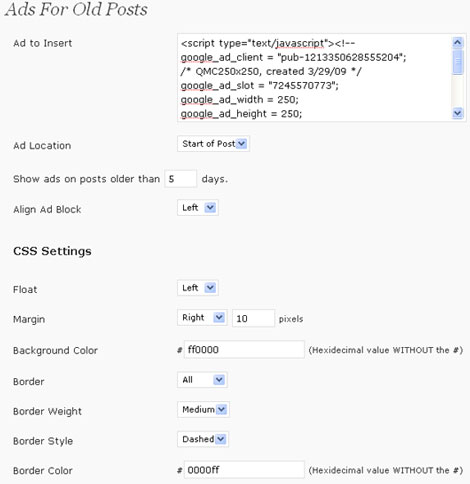Click the Background Color hex field
470x484 pixels.
click(244, 350)
